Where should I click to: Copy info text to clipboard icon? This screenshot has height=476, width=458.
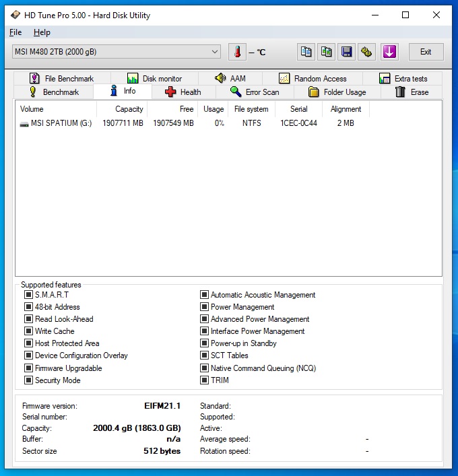[x=306, y=52]
